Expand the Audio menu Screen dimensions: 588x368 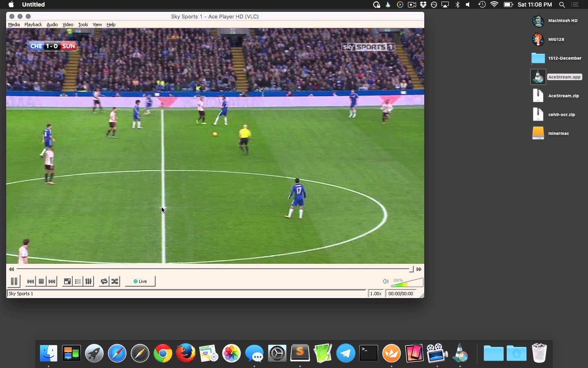click(52, 25)
